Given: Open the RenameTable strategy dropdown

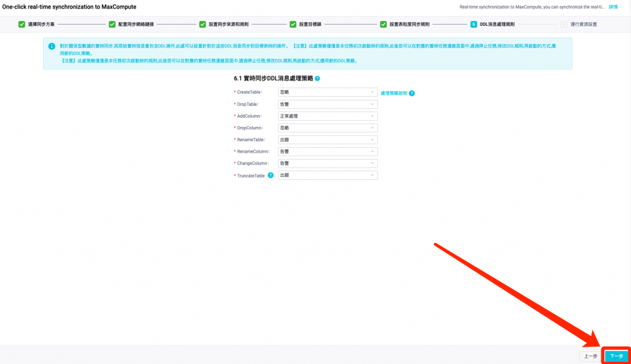Looking at the screenshot, I should pos(328,140).
